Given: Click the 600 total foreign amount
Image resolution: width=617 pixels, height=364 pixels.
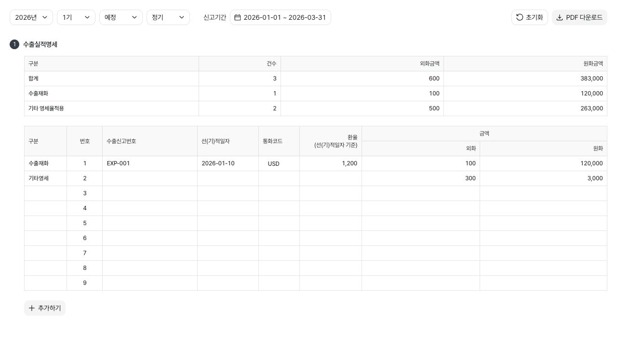Looking at the screenshot, I should tap(434, 79).
